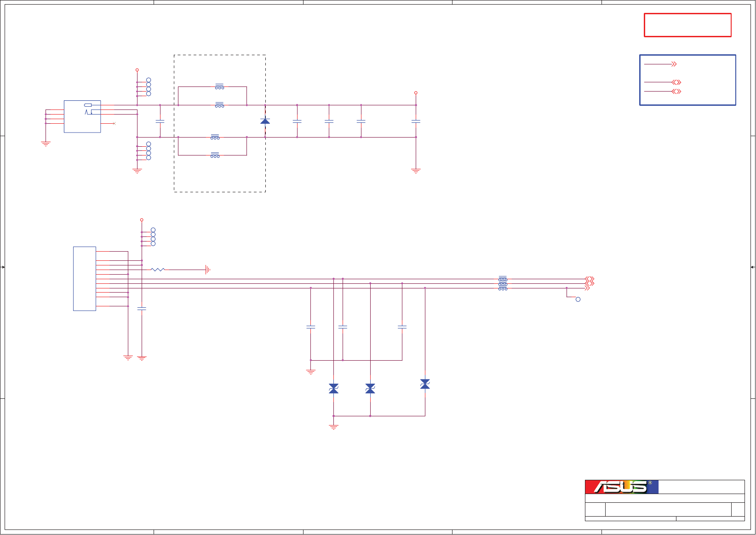Viewport: 756px width, 535px height.
Task: Click power symbol above the DC jack test points
Action: (x=137, y=70)
